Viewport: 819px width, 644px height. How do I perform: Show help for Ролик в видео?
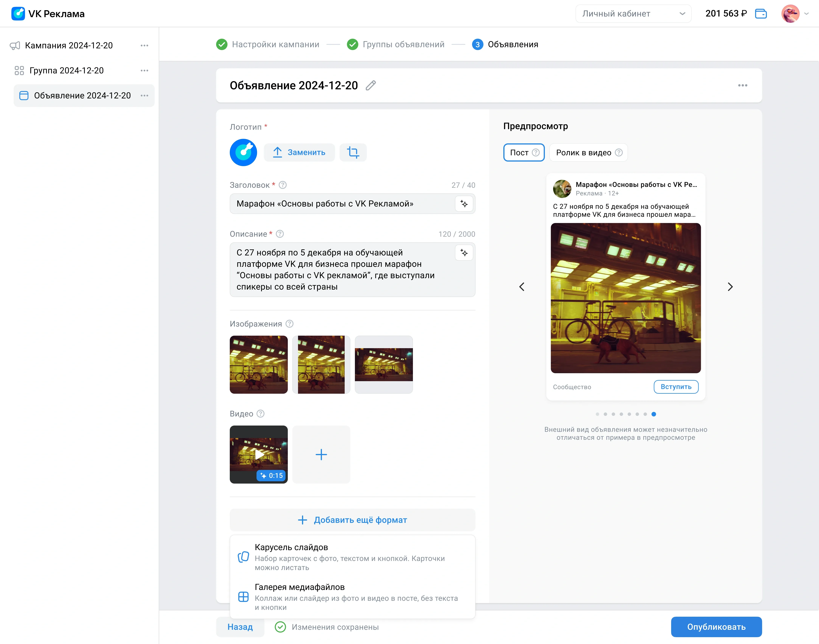tap(618, 152)
